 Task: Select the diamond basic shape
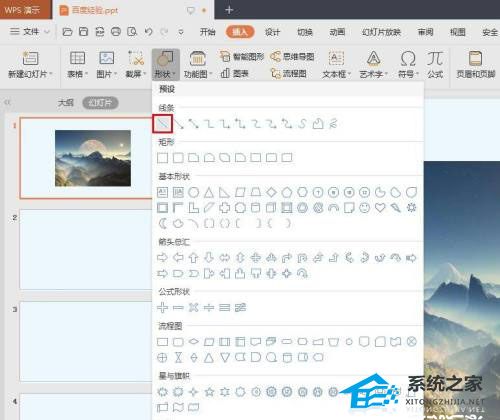[271, 192]
